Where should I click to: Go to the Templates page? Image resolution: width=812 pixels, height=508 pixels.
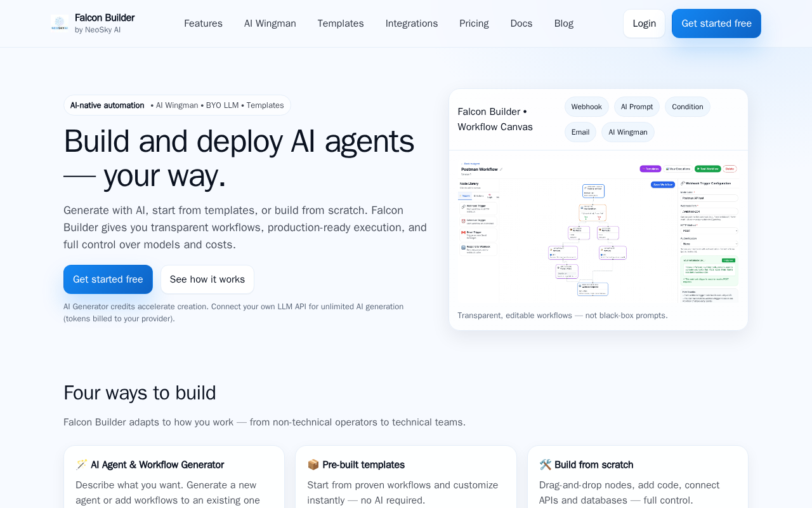click(x=341, y=23)
